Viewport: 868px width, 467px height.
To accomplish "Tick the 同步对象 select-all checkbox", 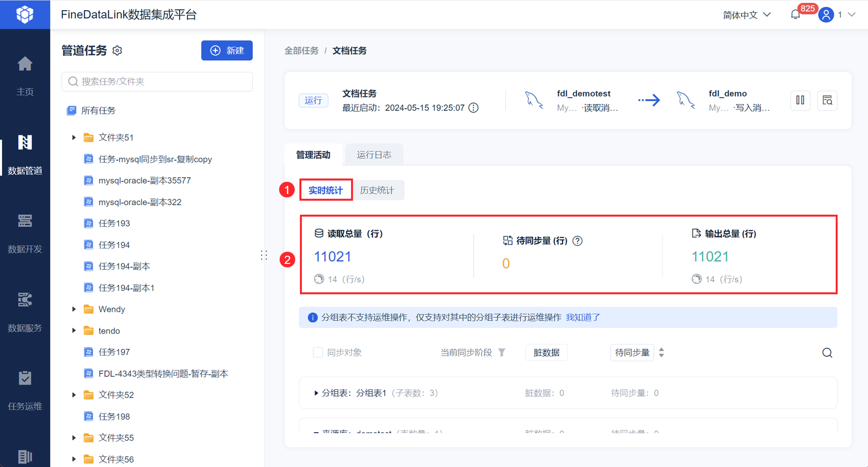I will point(318,353).
